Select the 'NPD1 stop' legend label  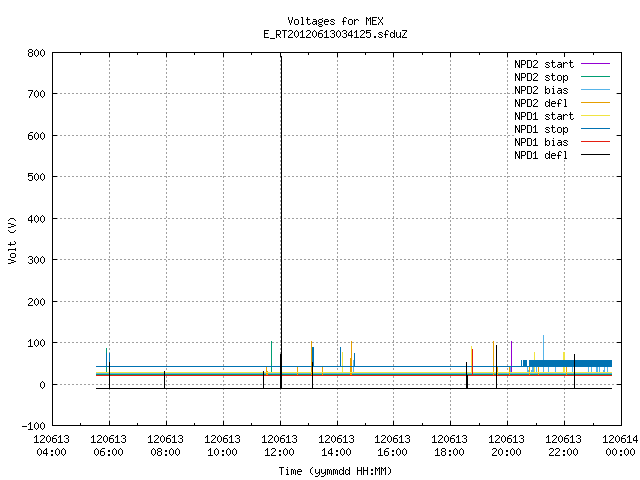pyautogui.click(x=541, y=129)
